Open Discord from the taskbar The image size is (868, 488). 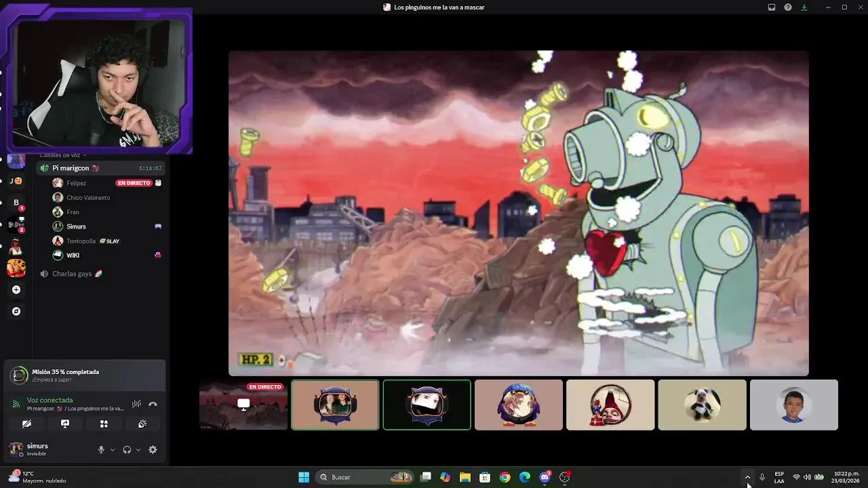pyautogui.click(x=545, y=477)
